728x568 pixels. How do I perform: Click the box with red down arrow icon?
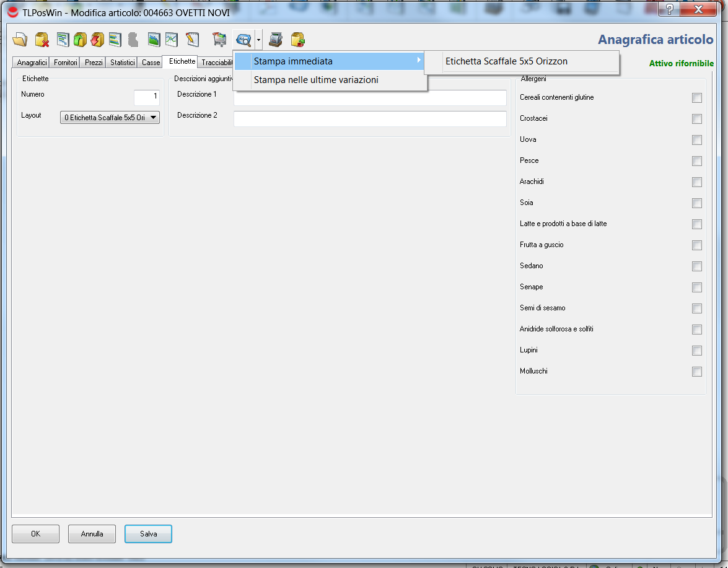click(x=97, y=40)
